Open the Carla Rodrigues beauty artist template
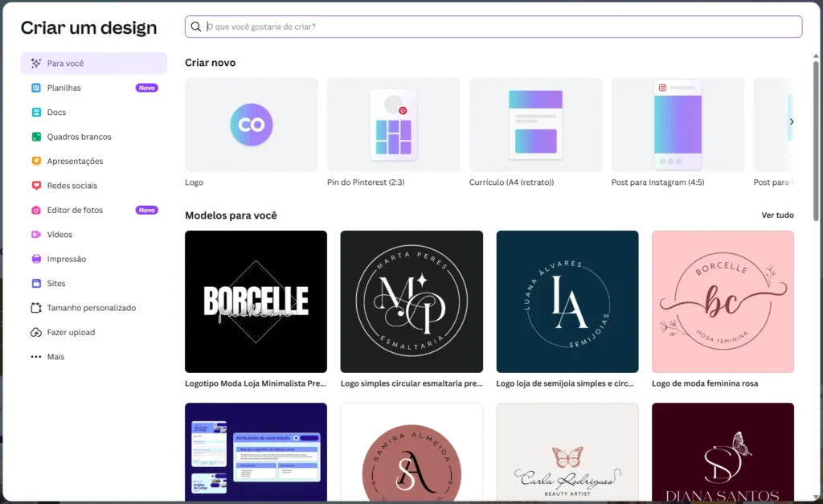The image size is (823, 504). tap(567, 452)
